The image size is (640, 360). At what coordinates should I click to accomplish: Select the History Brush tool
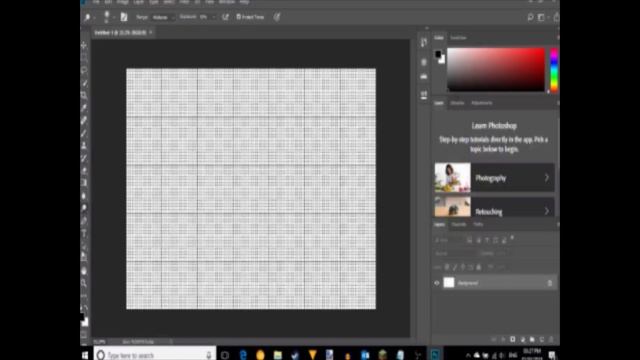tap(84, 158)
